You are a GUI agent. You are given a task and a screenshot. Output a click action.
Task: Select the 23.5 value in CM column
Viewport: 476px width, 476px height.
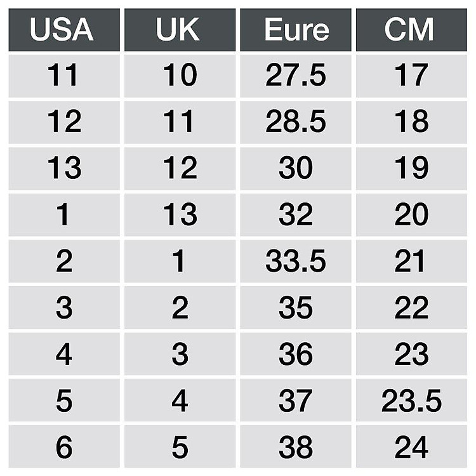(x=411, y=401)
